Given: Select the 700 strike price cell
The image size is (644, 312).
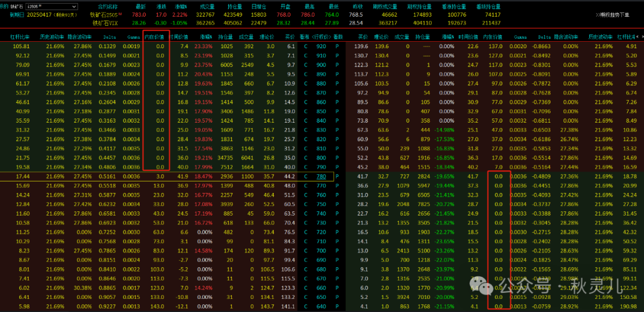Looking at the screenshot, I should (x=321, y=251).
